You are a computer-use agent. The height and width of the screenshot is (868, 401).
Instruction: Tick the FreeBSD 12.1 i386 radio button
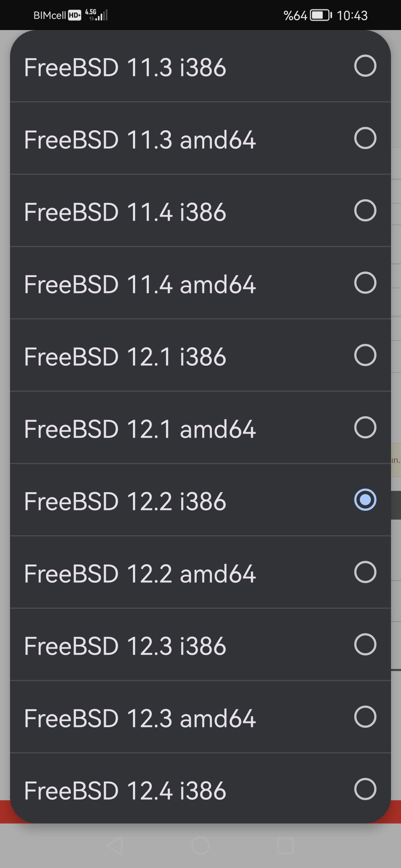(365, 355)
